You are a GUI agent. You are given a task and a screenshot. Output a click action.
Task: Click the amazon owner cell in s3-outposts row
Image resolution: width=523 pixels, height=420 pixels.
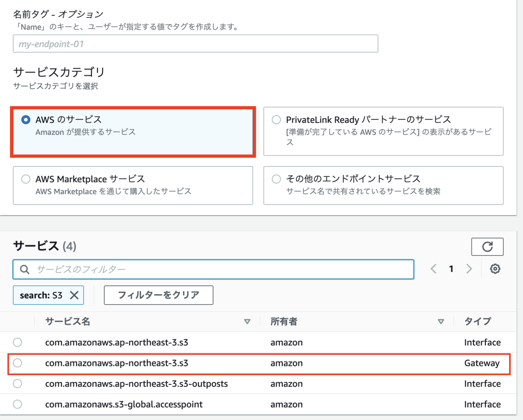(x=286, y=384)
